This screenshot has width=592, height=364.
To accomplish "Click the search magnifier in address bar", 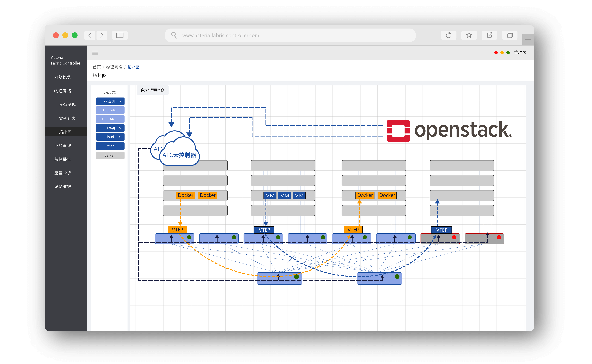I will pyautogui.click(x=174, y=35).
